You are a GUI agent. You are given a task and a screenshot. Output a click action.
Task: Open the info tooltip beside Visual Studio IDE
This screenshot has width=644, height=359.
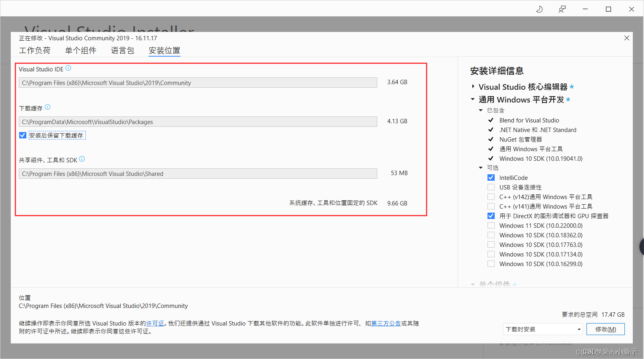(68, 68)
